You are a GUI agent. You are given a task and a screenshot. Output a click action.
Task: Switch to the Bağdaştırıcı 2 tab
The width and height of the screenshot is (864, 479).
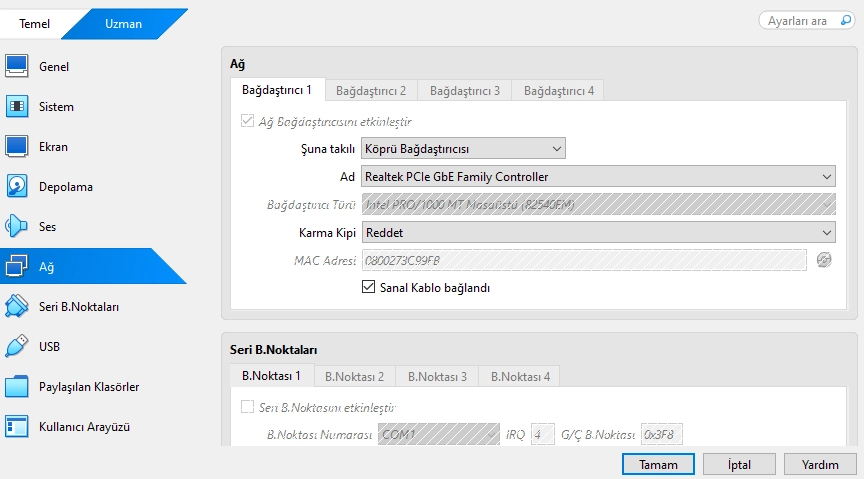click(371, 91)
